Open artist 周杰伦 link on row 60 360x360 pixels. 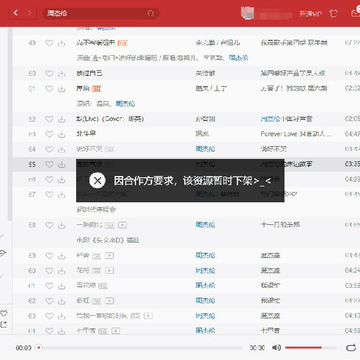pos(205,271)
